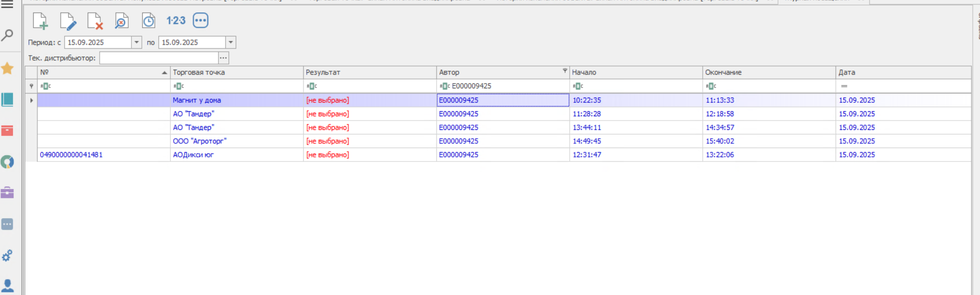
Task: Create a new document with the plus icon
Action: [40, 21]
